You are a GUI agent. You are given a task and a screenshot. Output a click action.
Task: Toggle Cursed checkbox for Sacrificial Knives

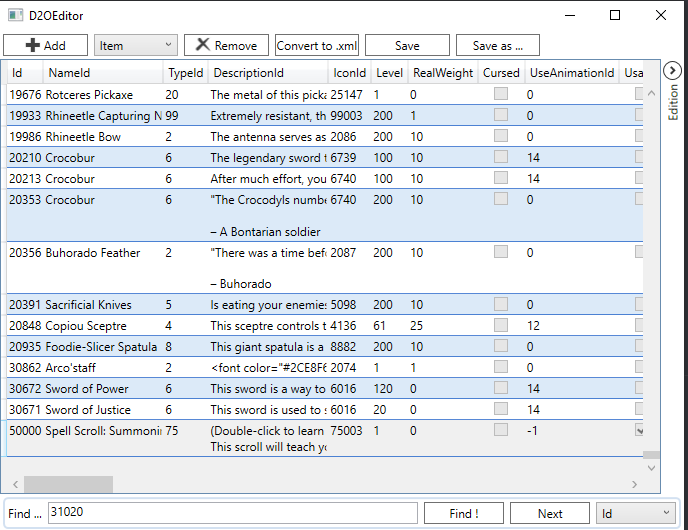[x=501, y=304]
